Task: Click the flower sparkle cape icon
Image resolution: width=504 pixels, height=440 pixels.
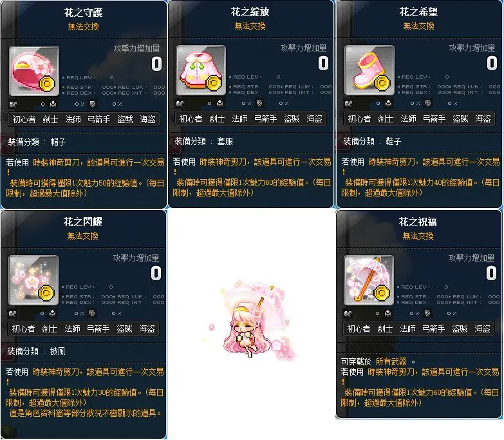Action: click(x=33, y=280)
